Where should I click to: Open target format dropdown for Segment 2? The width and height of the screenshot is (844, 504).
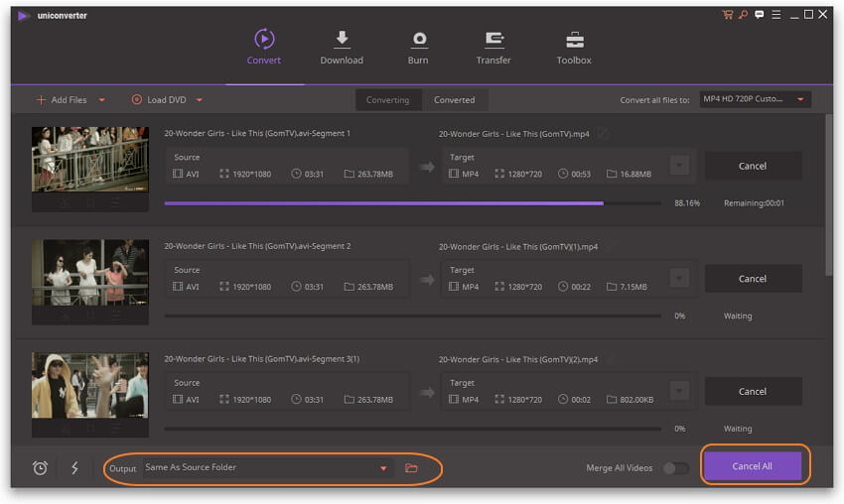[x=679, y=278]
